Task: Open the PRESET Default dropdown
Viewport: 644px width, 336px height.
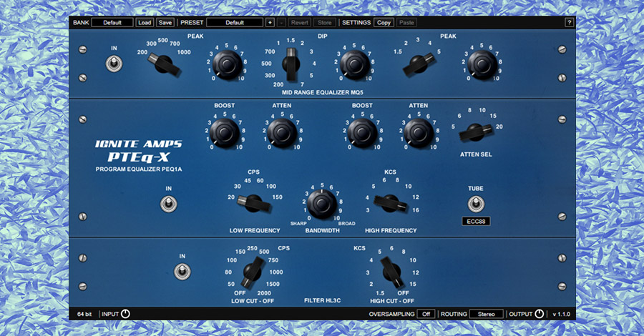Action: click(235, 23)
